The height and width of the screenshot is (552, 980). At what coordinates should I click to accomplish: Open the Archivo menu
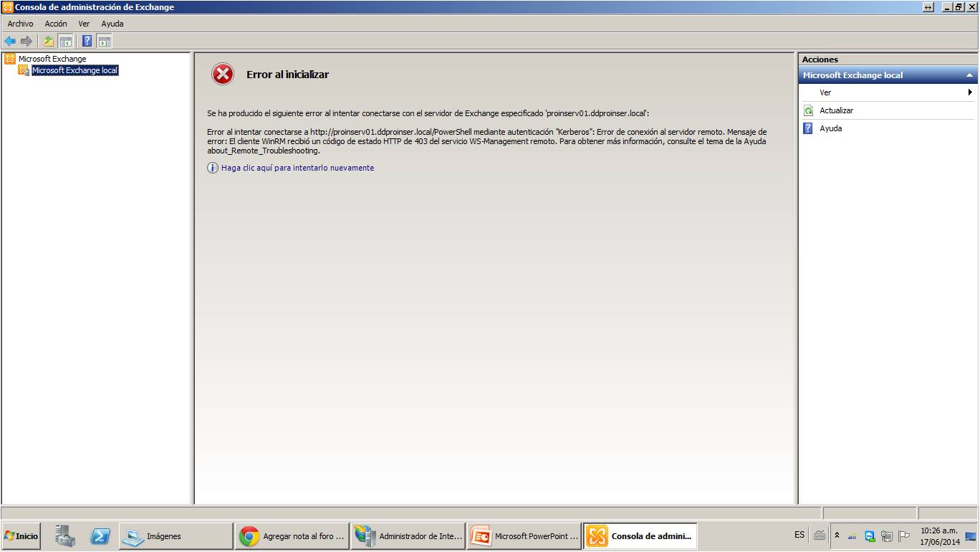pos(20,24)
